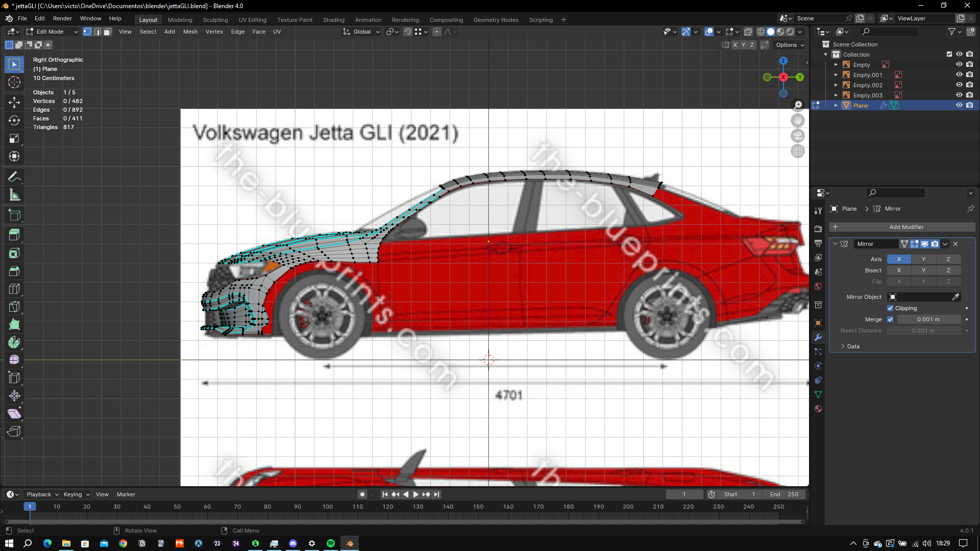
Task: Select the Knife tool in toolbar
Action: point(14,307)
